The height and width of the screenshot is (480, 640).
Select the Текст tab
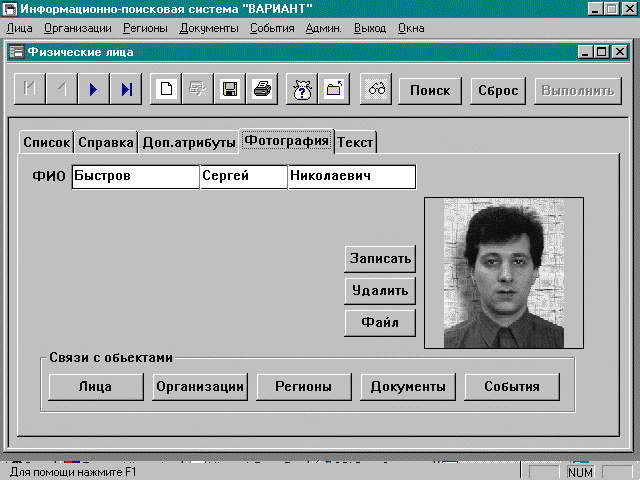tap(355, 143)
